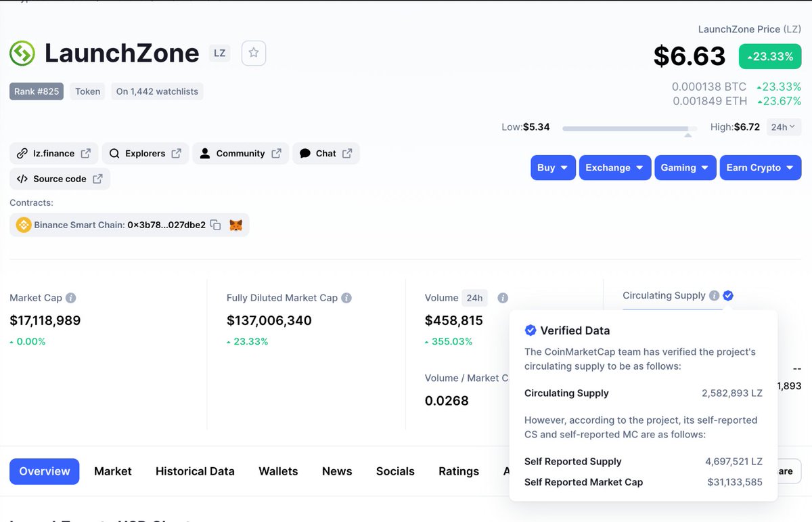This screenshot has width=812, height=522.
Task: Click the 23.33% price change badge
Action: coord(770,56)
